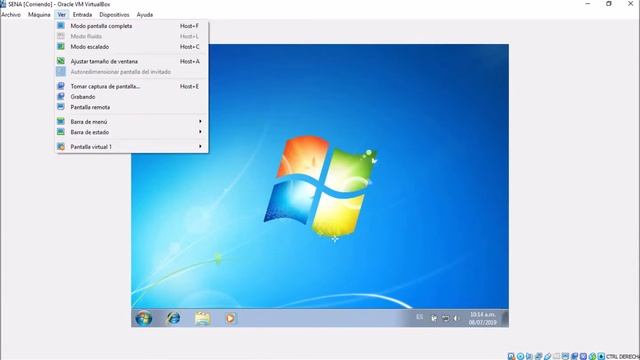Choose Modo pantalla completa

coord(131,26)
